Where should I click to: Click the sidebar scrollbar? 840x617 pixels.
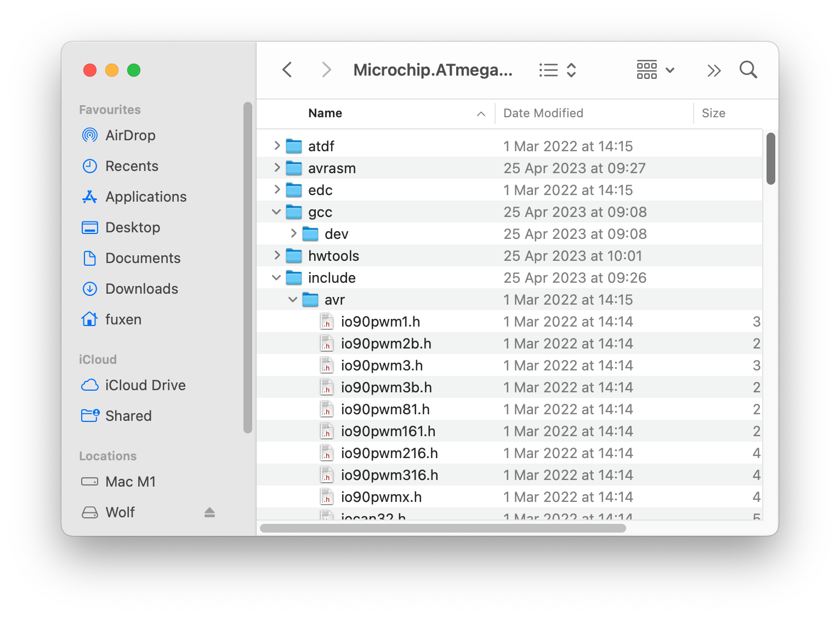(247, 267)
